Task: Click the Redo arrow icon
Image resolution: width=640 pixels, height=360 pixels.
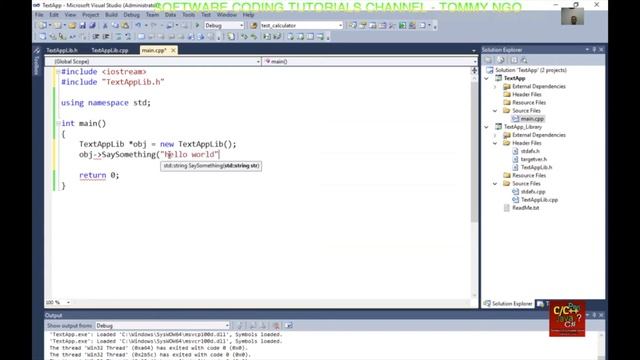Action: tap(153, 25)
